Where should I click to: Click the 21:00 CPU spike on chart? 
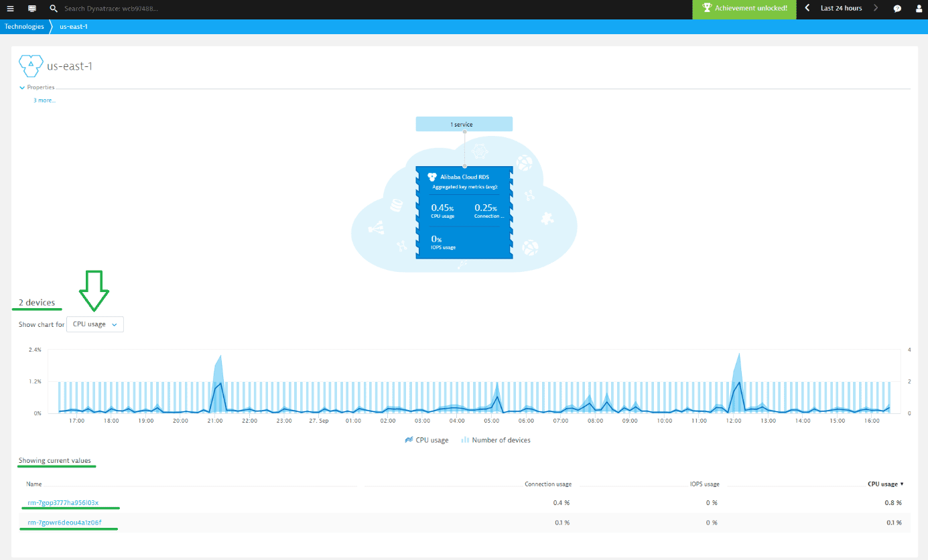[218, 383]
